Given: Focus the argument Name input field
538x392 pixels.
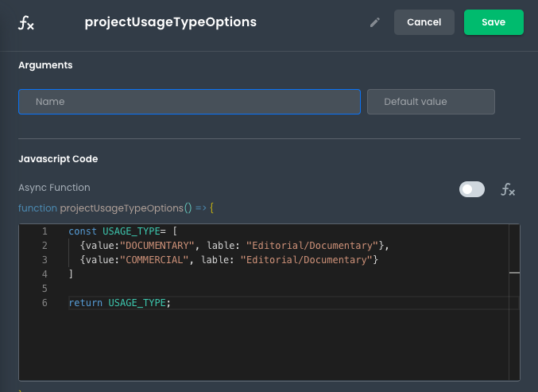Looking at the screenshot, I should pyautogui.click(x=189, y=102).
